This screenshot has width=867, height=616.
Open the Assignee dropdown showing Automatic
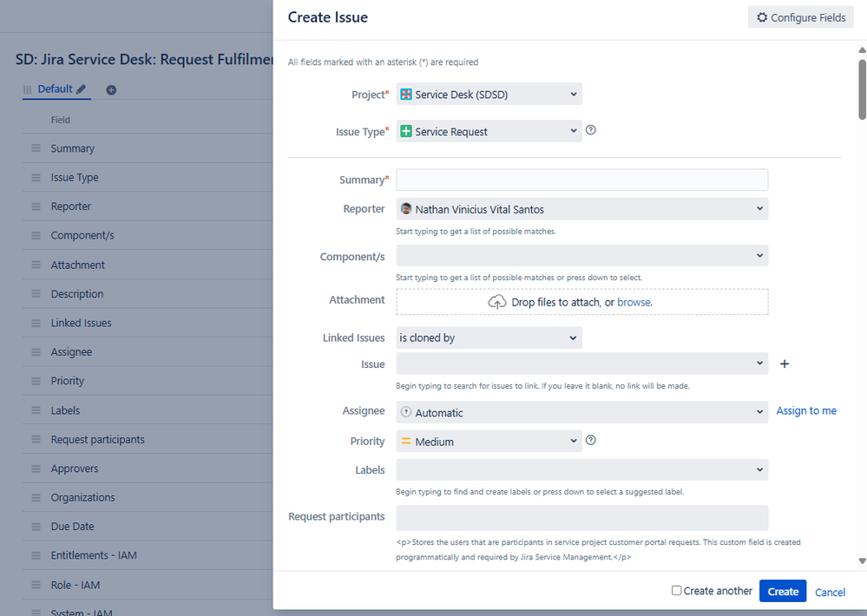(581, 412)
